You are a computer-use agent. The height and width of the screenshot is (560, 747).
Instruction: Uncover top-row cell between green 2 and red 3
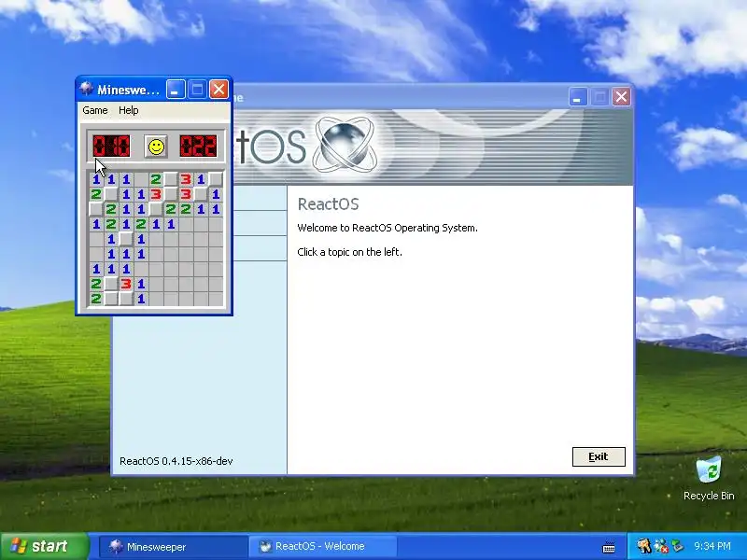coord(171,179)
